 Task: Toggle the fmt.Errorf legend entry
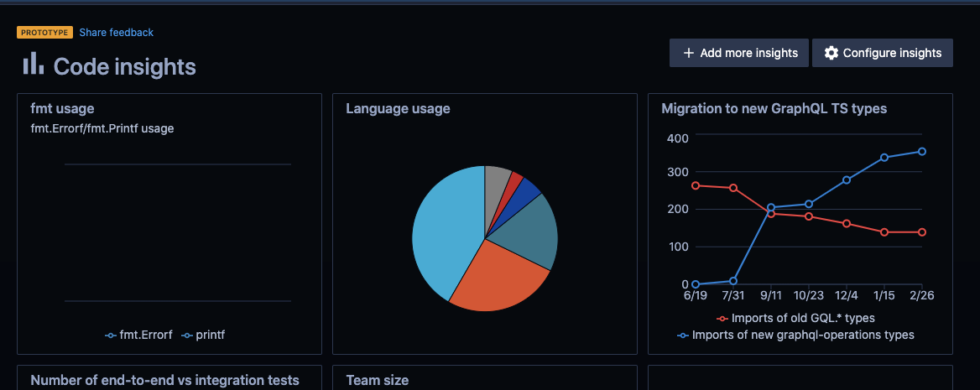138,335
